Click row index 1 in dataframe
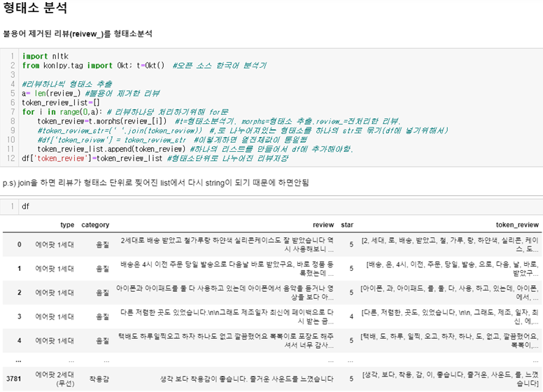Screen dimensions: 543x392 pos(20,268)
